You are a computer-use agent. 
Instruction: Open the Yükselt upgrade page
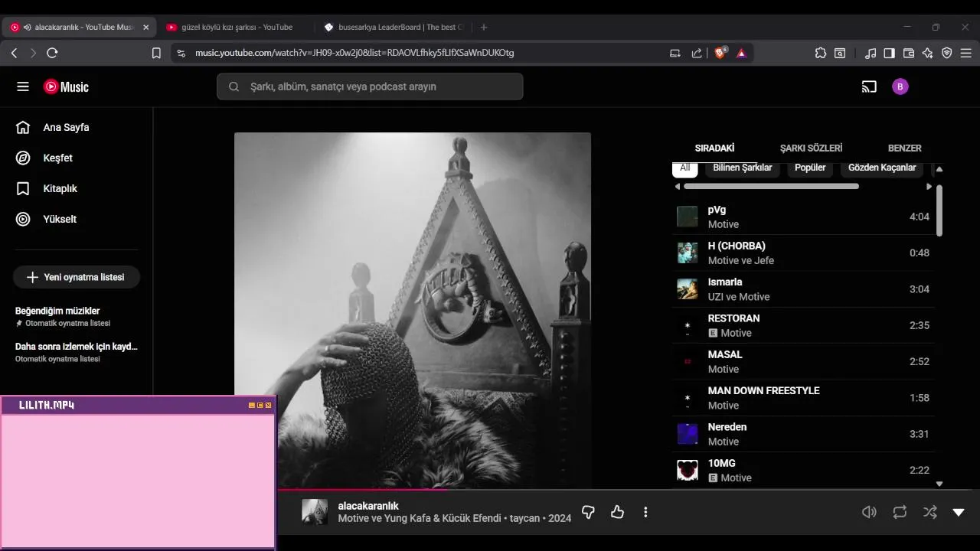(x=46, y=219)
